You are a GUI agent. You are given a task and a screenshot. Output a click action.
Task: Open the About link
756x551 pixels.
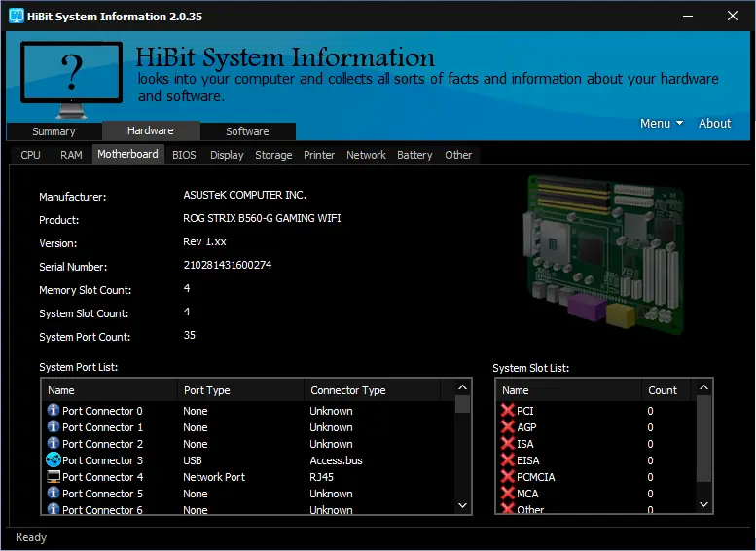click(714, 123)
